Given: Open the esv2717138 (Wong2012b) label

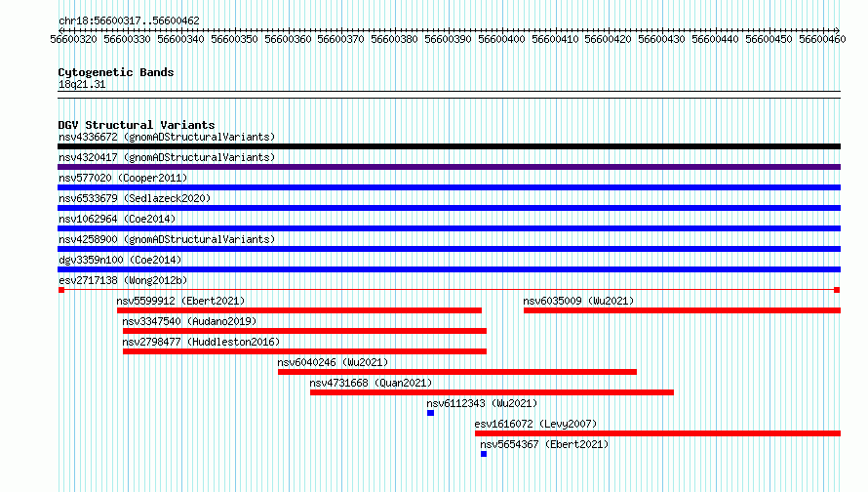Looking at the screenshot, I should (123, 280).
